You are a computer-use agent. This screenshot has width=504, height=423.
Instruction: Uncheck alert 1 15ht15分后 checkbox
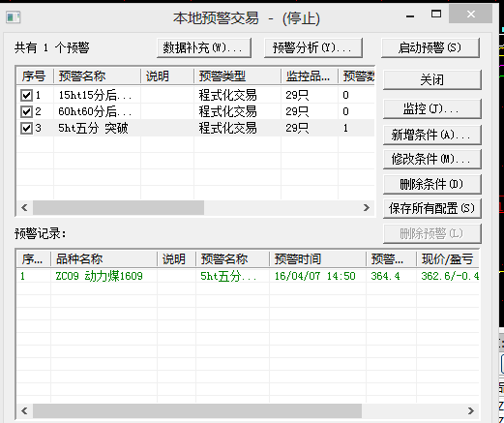click(26, 95)
